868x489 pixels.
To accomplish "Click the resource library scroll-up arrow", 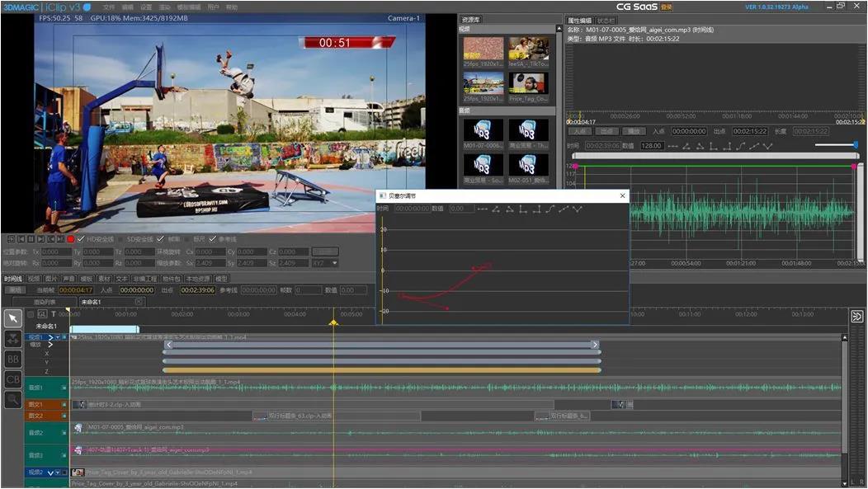I will pos(558,29).
